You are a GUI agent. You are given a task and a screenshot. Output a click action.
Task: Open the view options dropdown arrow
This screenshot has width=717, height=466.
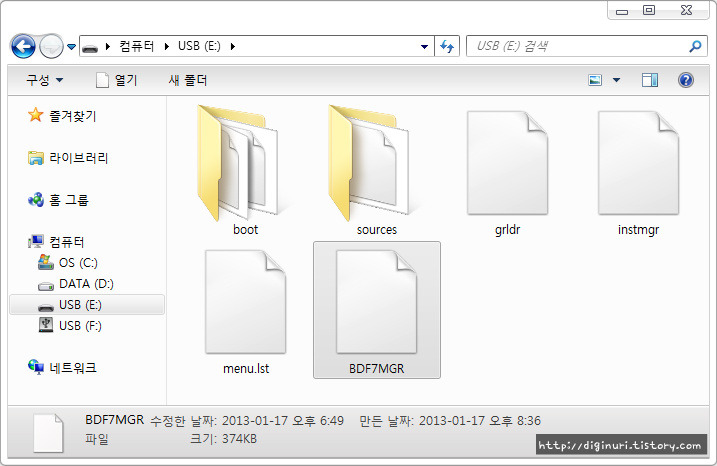[616, 80]
